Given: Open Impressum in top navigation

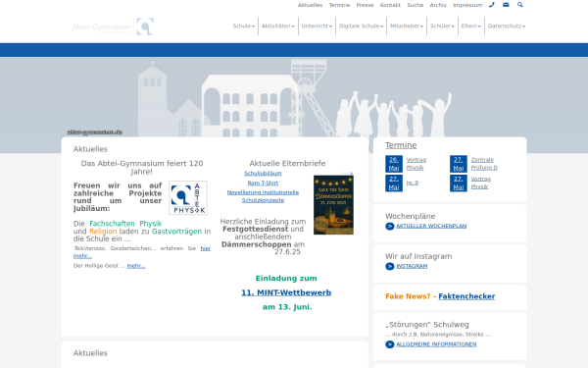Looking at the screenshot, I should coord(467,5).
